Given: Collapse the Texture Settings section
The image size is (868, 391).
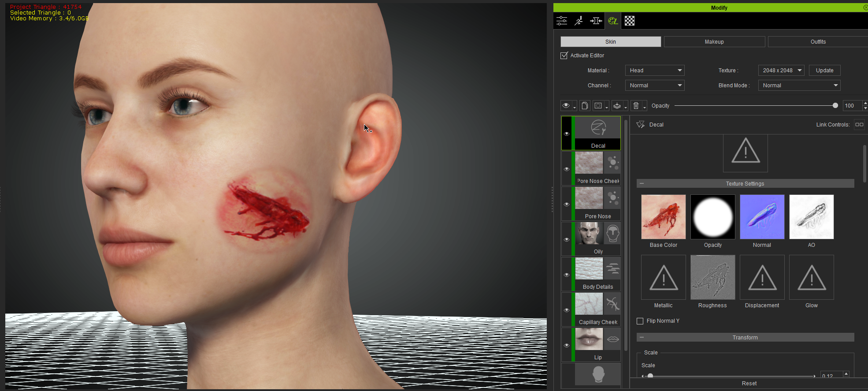Looking at the screenshot, I should [642, 183].
